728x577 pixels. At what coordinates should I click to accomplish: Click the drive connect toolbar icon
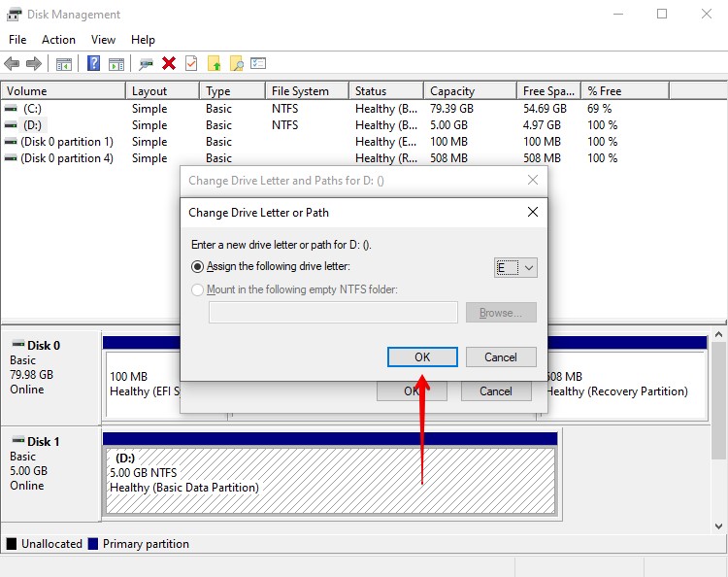(x=146, y=64)
